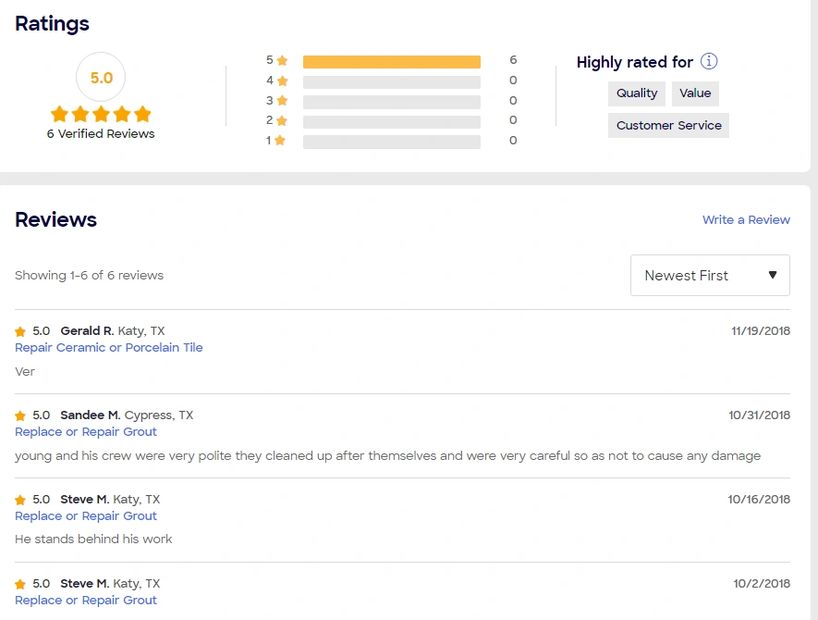The width and height of the screenshot is (818, 620).
Task: Select the Customer Service rating tag
Action: [x=669, y=125]
